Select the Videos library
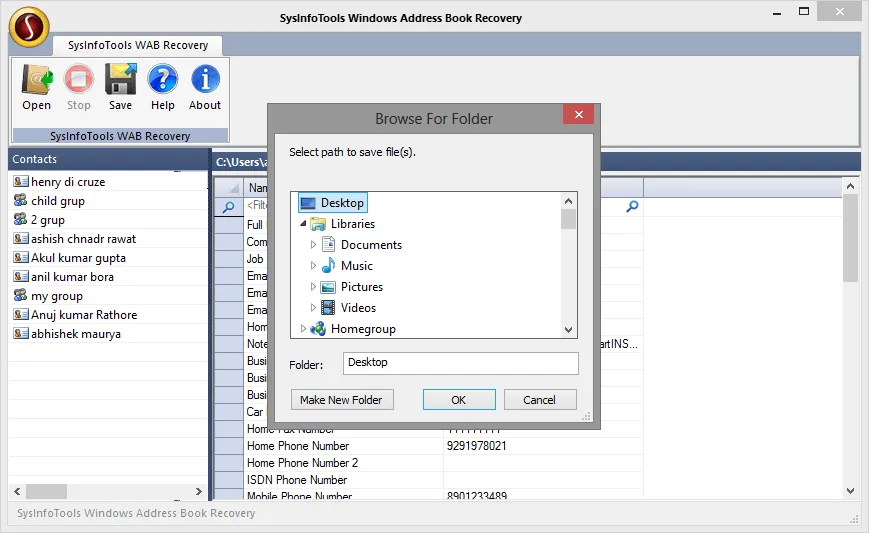Image resolution: width=869 pixels, height=533 pixels. tap(358, 308)
